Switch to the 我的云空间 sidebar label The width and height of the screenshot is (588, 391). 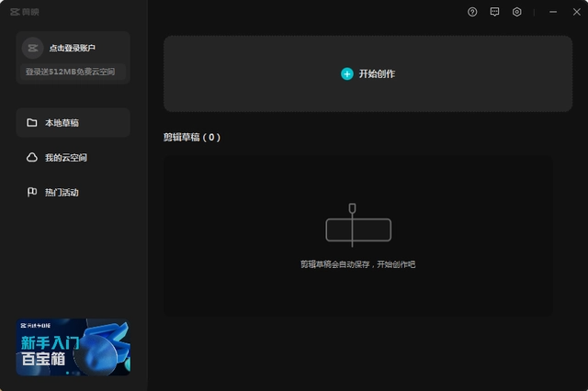[65, 158]
